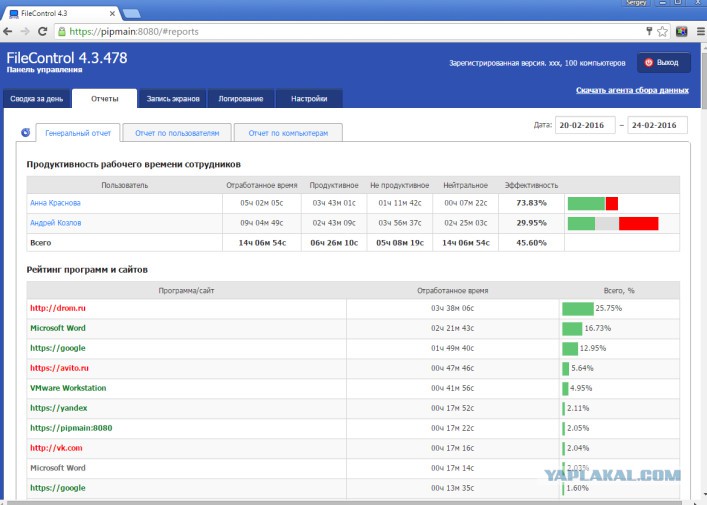Open user Андрей Козлов link
Viewport: 707px width, 505px height.
(x=56, y=223)
